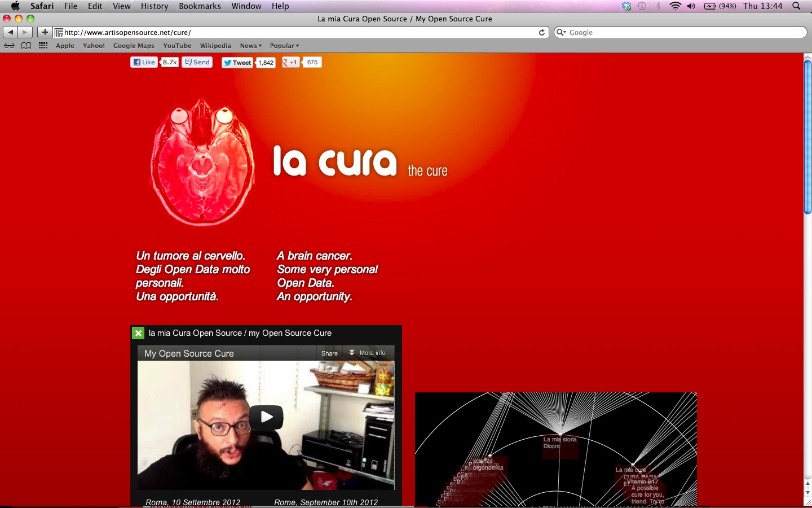Open the News bookmarks dropdown

251,46
